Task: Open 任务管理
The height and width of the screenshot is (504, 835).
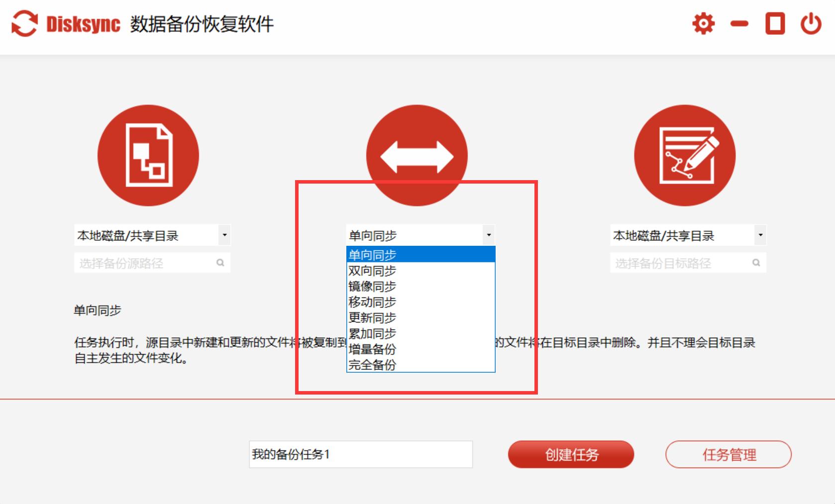Action: coord(729,454)
